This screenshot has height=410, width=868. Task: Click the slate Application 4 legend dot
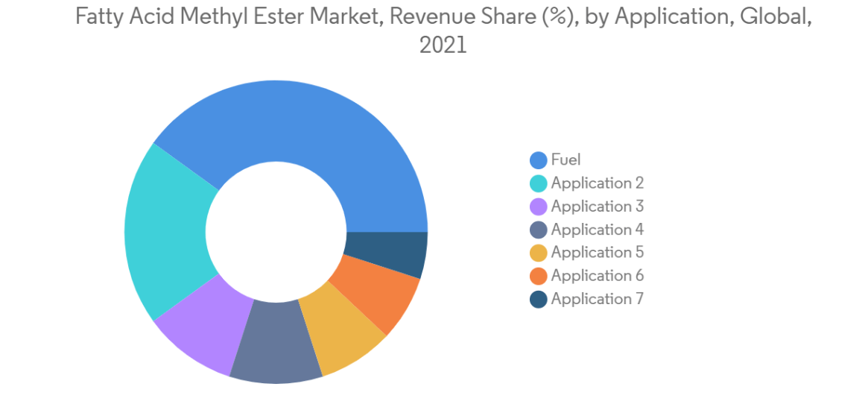[x=539, y=230]
